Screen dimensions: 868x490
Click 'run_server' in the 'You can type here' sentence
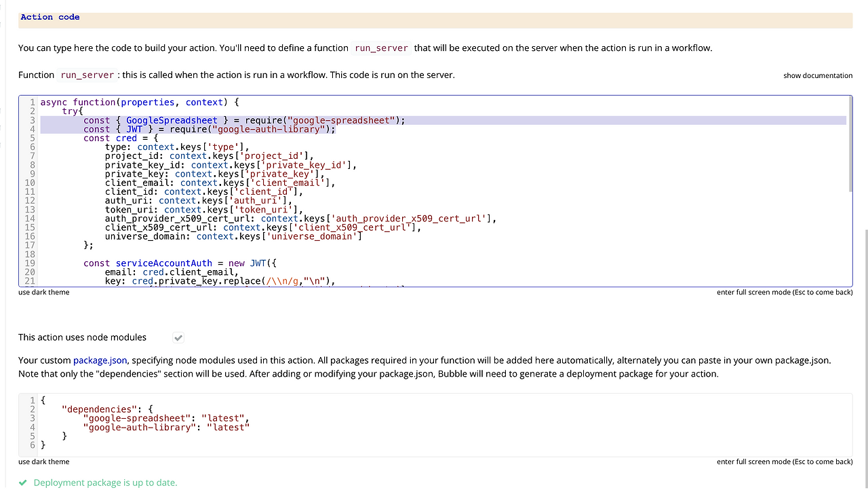tap(381, 48)
